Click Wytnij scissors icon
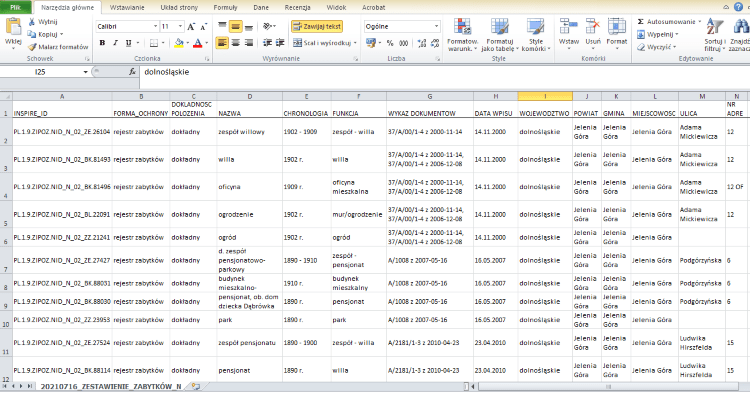Screen dimensions: 750x399 pyautogui.click(x=32, y=22)
